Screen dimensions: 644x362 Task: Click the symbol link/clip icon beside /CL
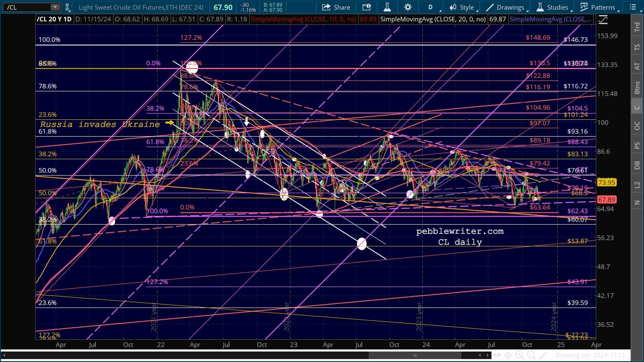pos(67,7)
